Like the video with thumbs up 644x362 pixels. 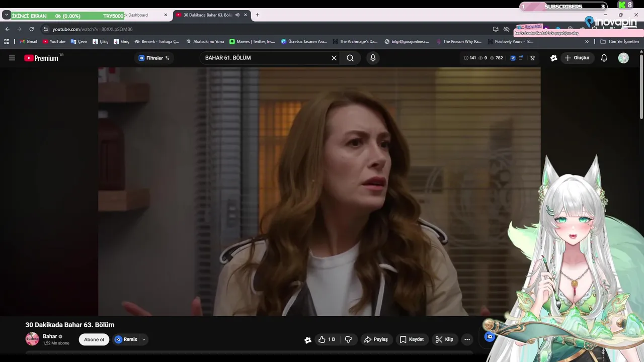[x=327, y=339]
